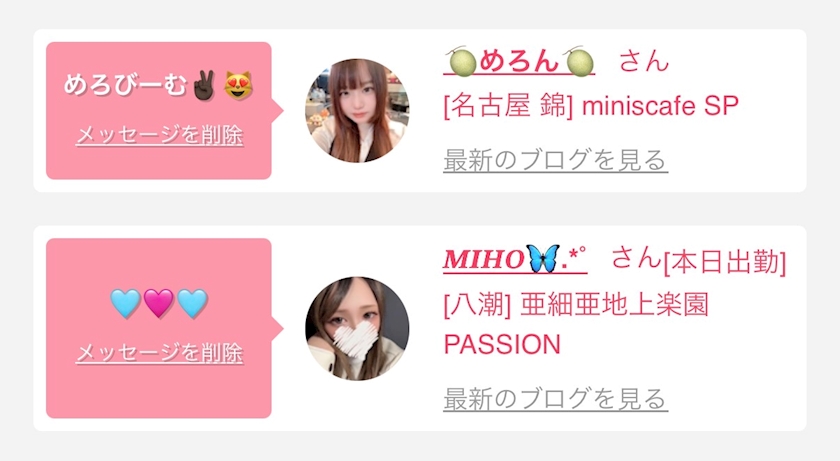The image size is (840, 461).
Task: Click MIHO's round profile photo
Action: coord(357,328)
